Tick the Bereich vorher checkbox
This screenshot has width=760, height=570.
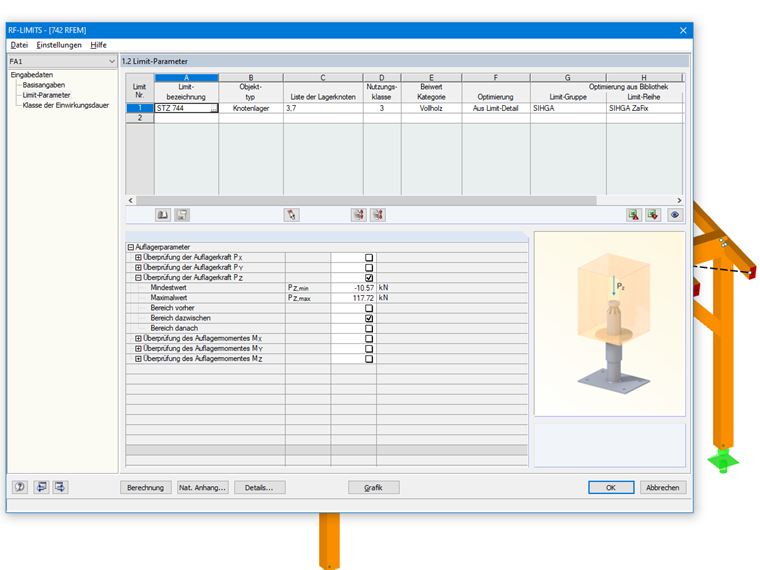[369, 309]
